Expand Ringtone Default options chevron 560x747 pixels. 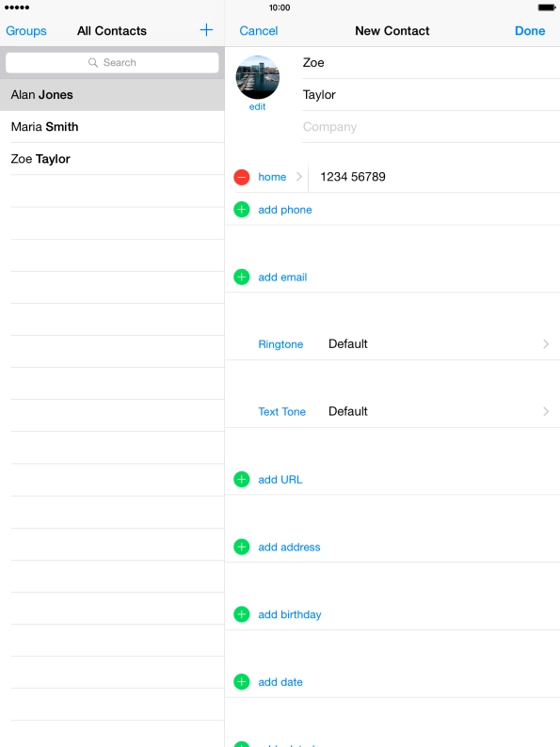[x=546, y=344]
